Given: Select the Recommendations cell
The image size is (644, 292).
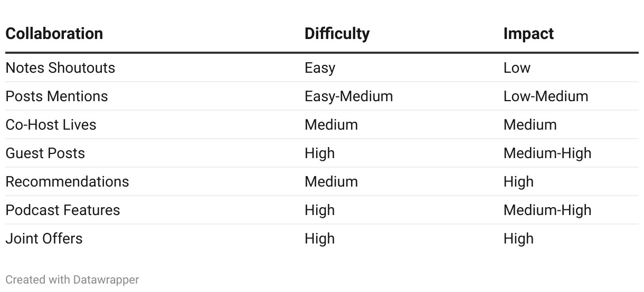Looking at the screenshot, I should pyautogui.click(x=67, y=182).
